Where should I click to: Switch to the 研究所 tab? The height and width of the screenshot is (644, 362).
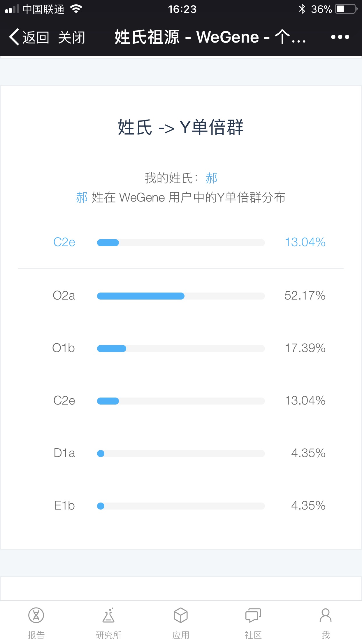point(108,635)
